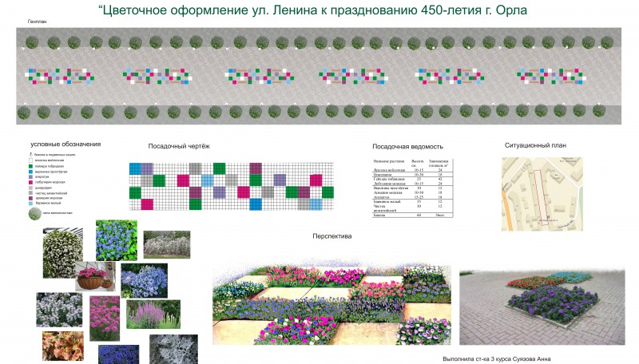The width and height of the screenshot is (639, 364).
Task: Click the legend label 'цинерария'
Action: tap(43, 188)
